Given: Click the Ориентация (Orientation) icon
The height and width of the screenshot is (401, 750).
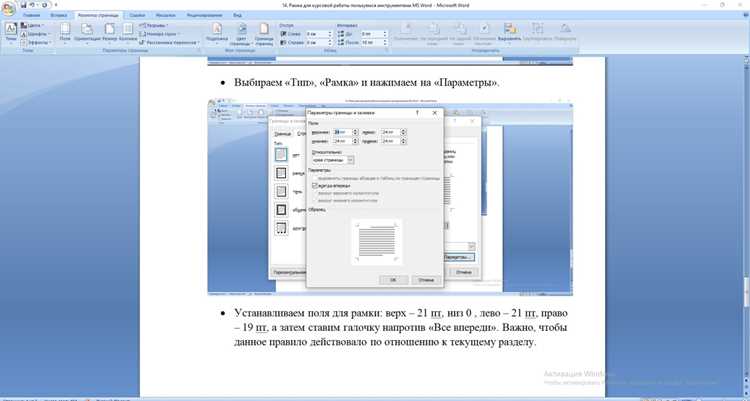Looking at the screenshot, I should 87,33.
